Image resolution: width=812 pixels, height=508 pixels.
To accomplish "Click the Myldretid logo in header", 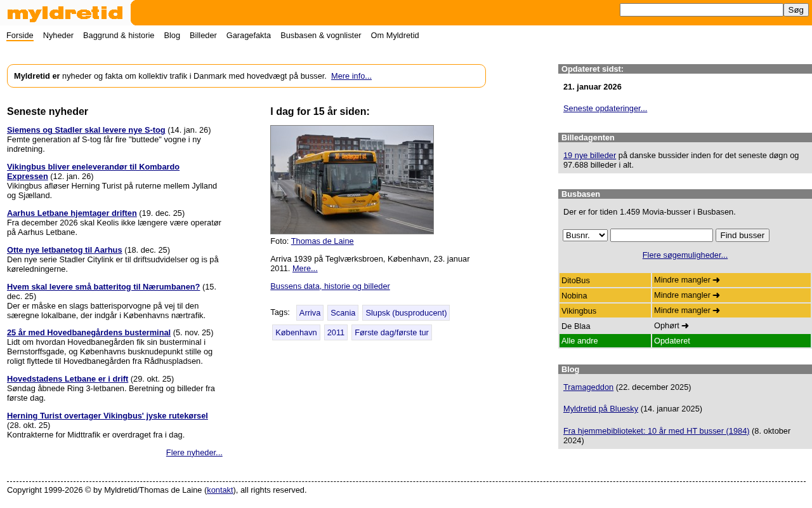I will [65, 13].
